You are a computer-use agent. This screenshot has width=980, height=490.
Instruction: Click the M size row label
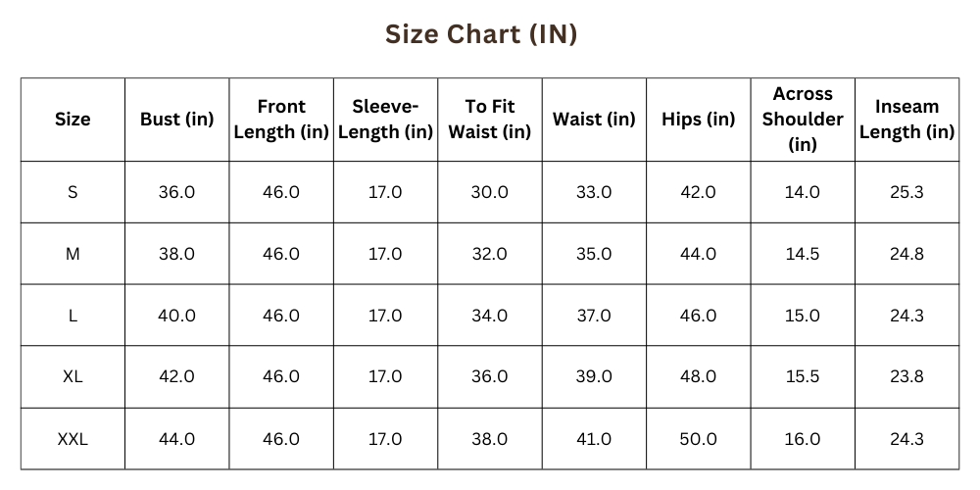click(73, 255)
